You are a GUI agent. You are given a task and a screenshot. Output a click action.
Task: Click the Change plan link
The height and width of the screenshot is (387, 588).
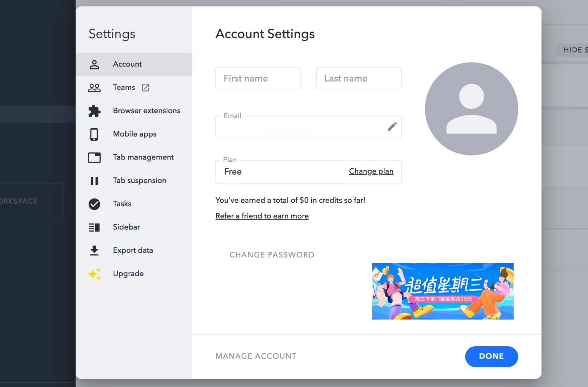371,171
